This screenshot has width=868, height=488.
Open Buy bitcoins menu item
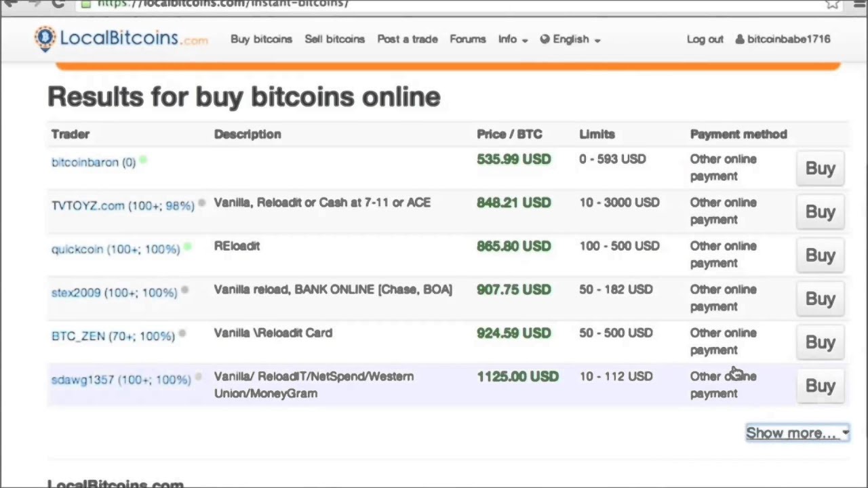(x=261, y=39)
